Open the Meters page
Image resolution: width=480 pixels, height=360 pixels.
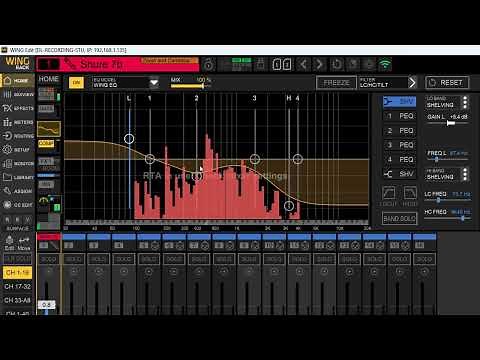click(18, 122)
